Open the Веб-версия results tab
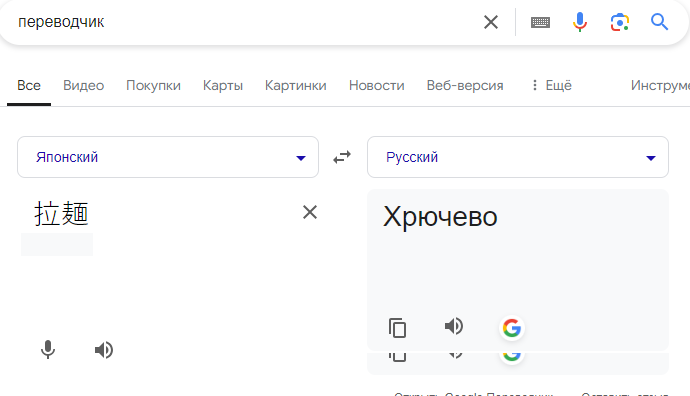 coord(465,85)
